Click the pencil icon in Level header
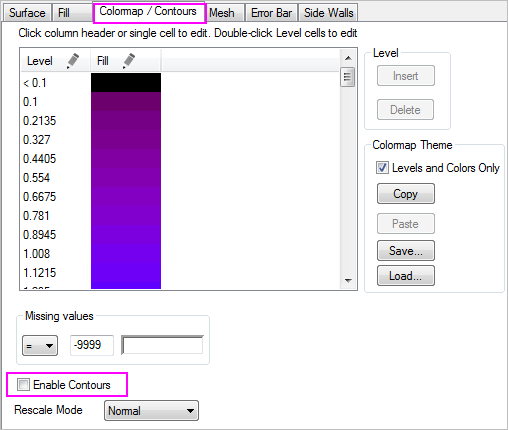This screenshot has width=508, height=430. coord(73,61)
